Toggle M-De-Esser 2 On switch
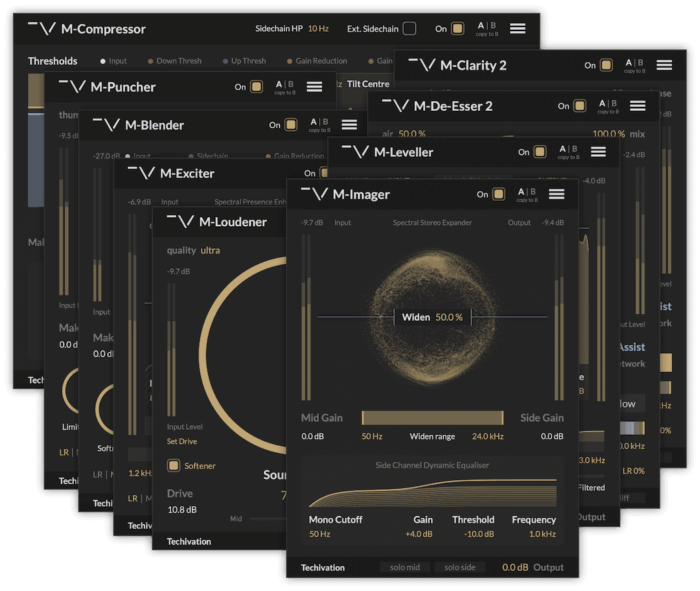The width and height of the screenshot is (700, 591). pyautogui.click(x=579, y=106)
